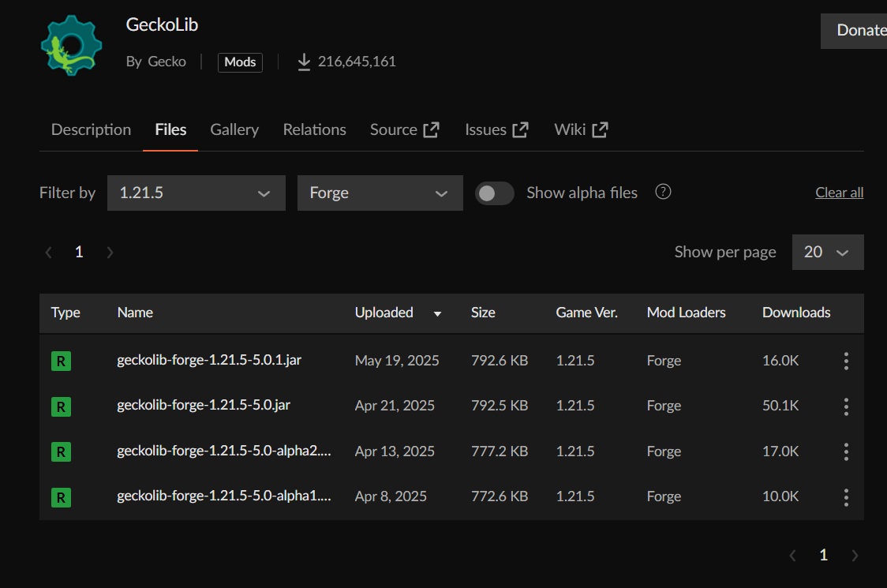The image size is (887, 588).
Task: Click the GeckoLib gecko gear logo
Action: (71, 45)
